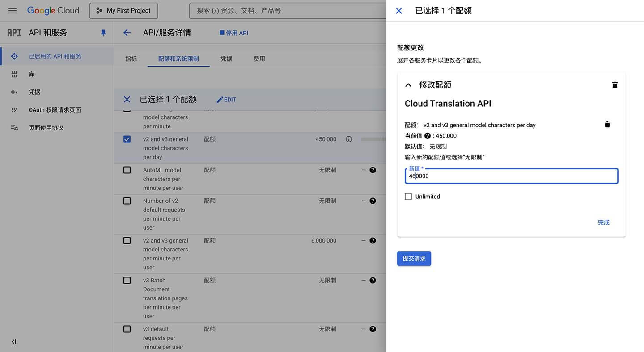Click help icon in 6,000,000 row
The image size is (644, 352).
(373, 241)
